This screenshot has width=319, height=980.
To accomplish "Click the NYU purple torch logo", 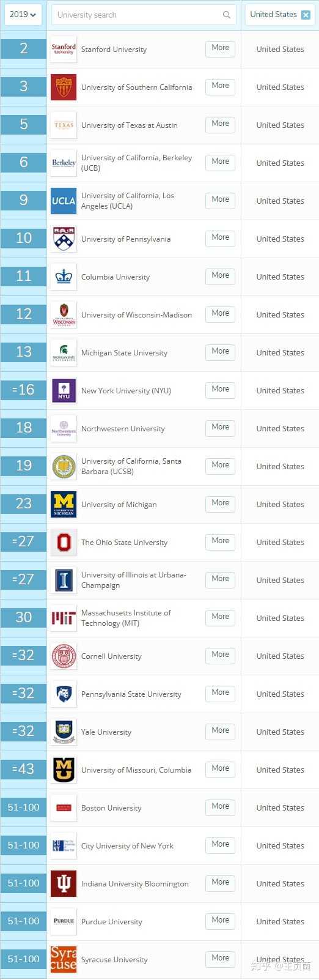I will (64, 391).
